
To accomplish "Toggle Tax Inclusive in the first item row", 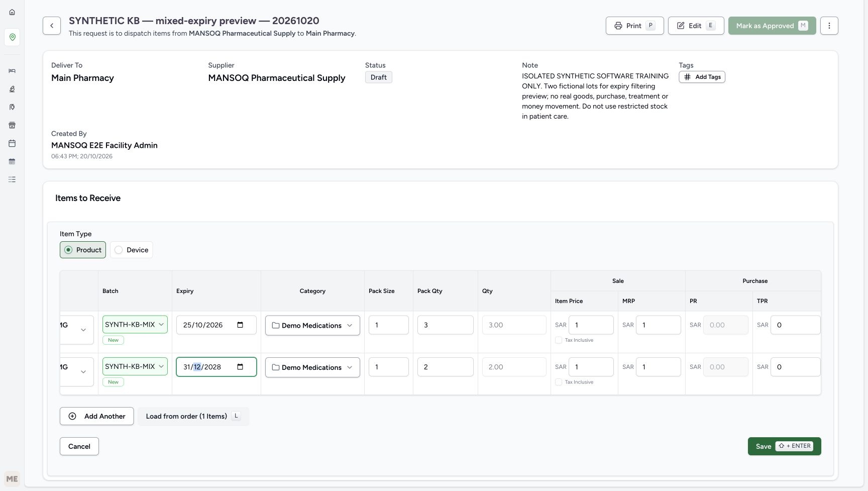I will point(559,340).
